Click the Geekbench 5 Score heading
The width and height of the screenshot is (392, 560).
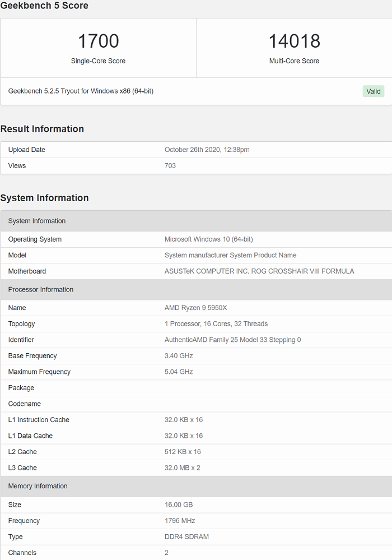pos(44,6)
